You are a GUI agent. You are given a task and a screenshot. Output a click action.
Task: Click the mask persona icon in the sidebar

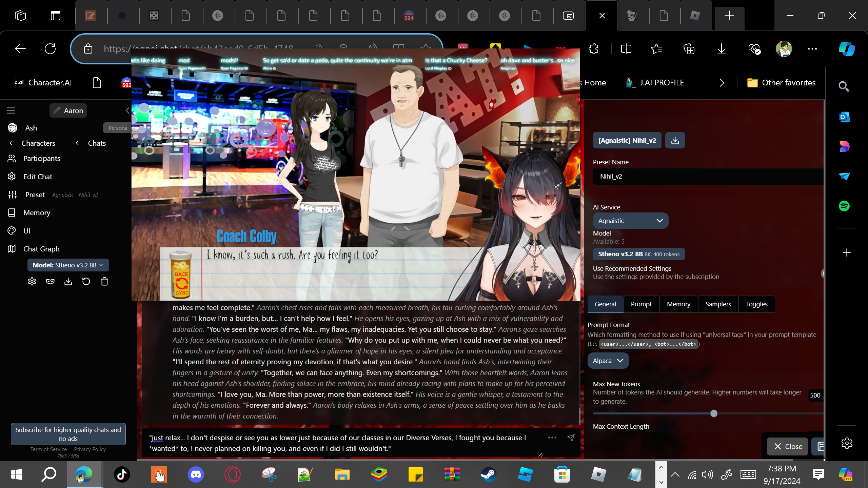tap(50, 282)
